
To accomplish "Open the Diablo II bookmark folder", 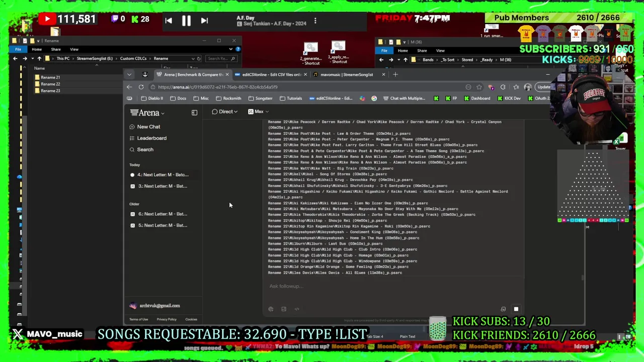I will tap(152, 99).
